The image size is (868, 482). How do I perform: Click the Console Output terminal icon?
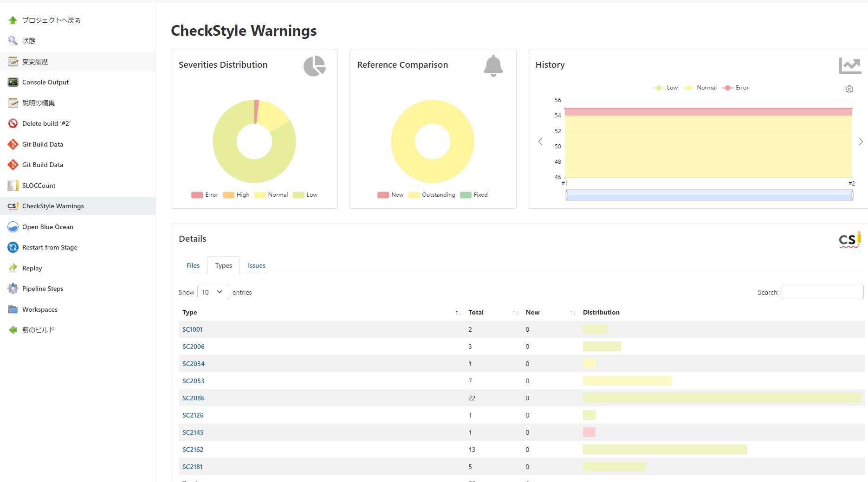[13, 82]
